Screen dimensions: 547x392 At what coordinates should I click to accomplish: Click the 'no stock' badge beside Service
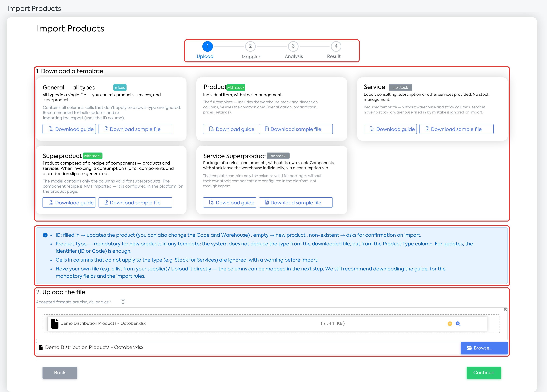(400, 87)
